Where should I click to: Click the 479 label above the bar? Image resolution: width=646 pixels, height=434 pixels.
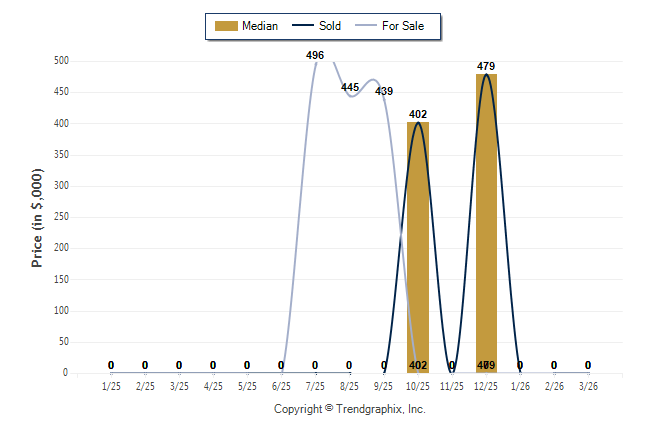pyautogui.click(x=486, y=66)
